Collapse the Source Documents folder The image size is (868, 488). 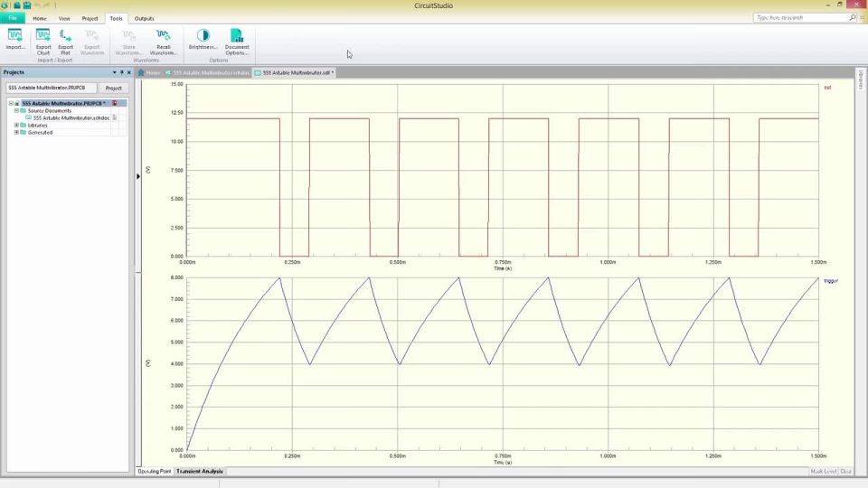pyautogui.click(x=16, y=110)
